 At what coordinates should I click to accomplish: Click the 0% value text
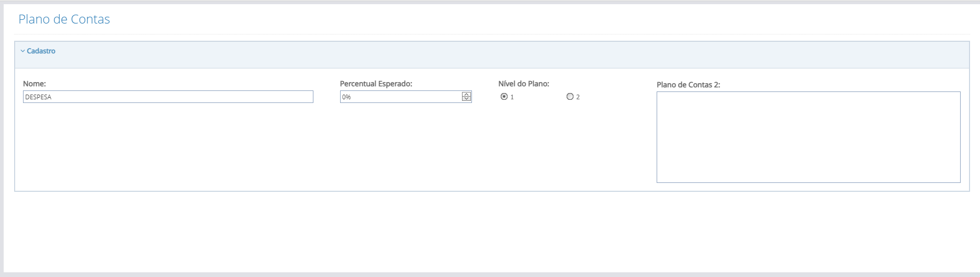[346, 97]
